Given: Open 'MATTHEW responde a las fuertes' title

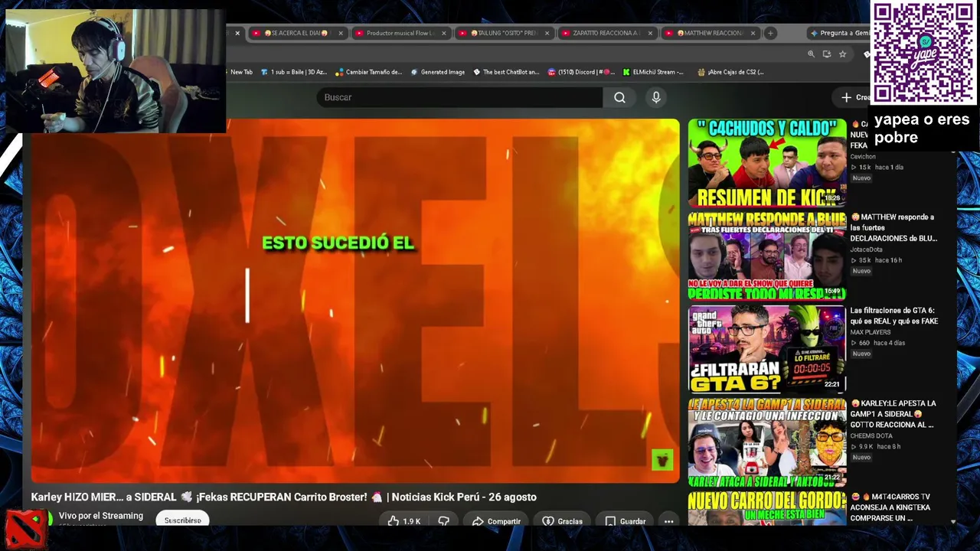Looking at the screenshot, I should (x=893, y=227).
